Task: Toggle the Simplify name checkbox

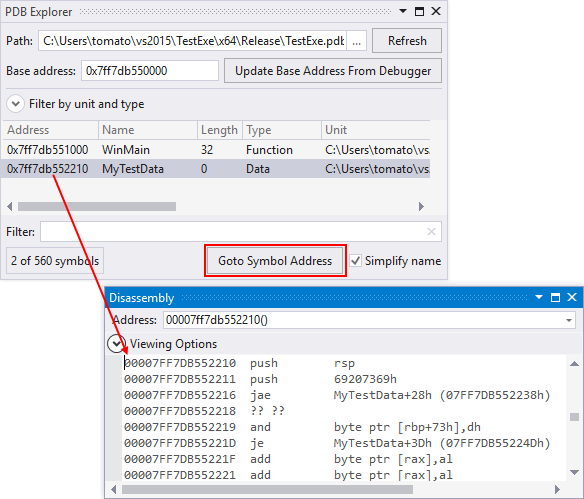Action: tap(356, 261)
